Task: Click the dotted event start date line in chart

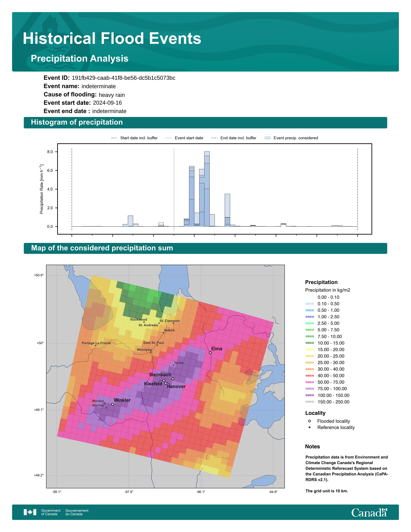Action: pyautogui.click(x=174, y=189)
